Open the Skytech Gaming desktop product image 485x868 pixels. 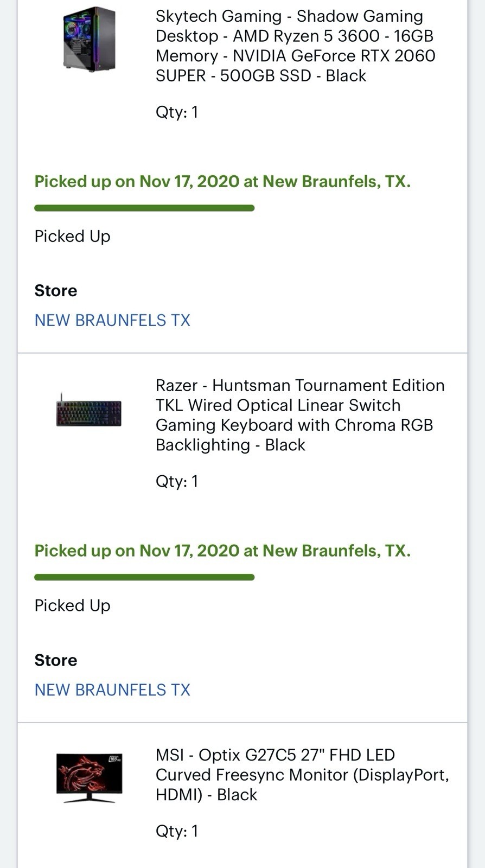pyautogui.click(x=89, y=39)
